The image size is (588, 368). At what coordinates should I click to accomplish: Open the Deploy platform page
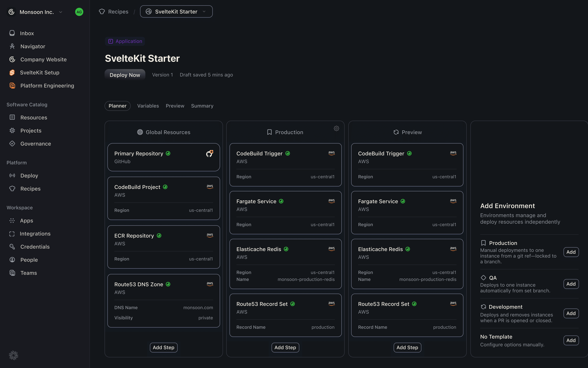click(24, 176)
